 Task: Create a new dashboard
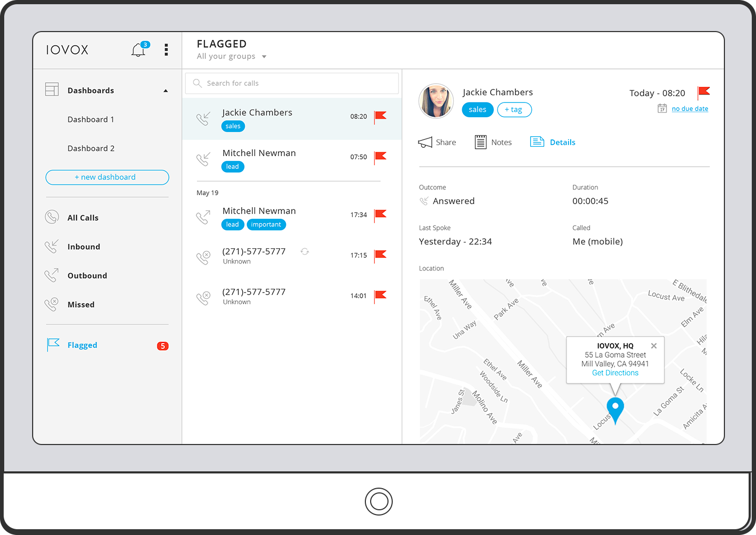(x=107, y=177)
